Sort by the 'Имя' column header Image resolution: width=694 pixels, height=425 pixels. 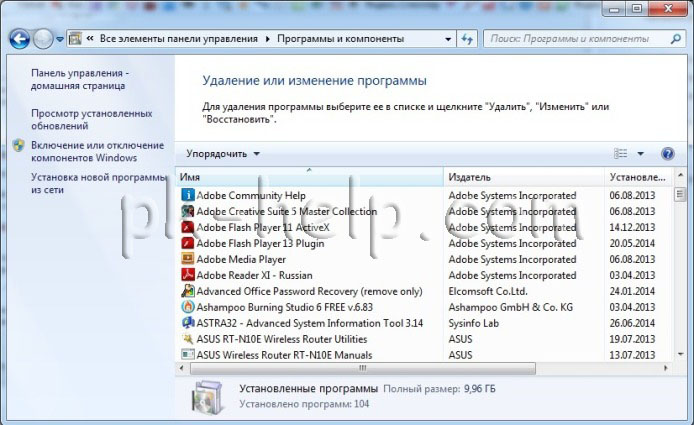[309, 177]
